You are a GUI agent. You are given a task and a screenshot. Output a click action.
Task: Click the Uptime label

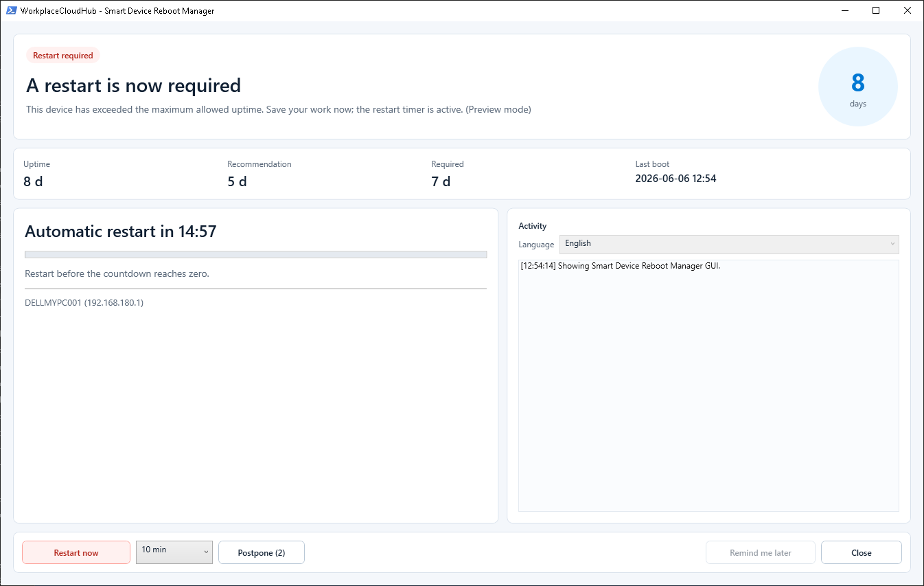pos(37,164)
